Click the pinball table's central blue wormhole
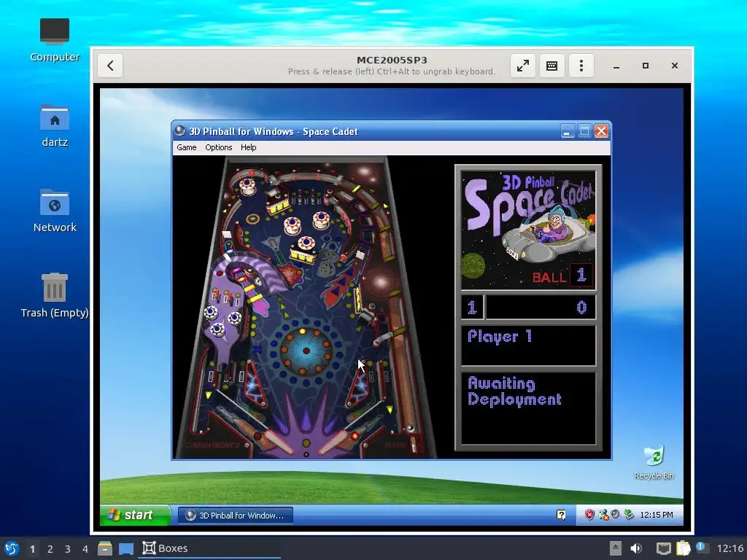 pos(306,351)
